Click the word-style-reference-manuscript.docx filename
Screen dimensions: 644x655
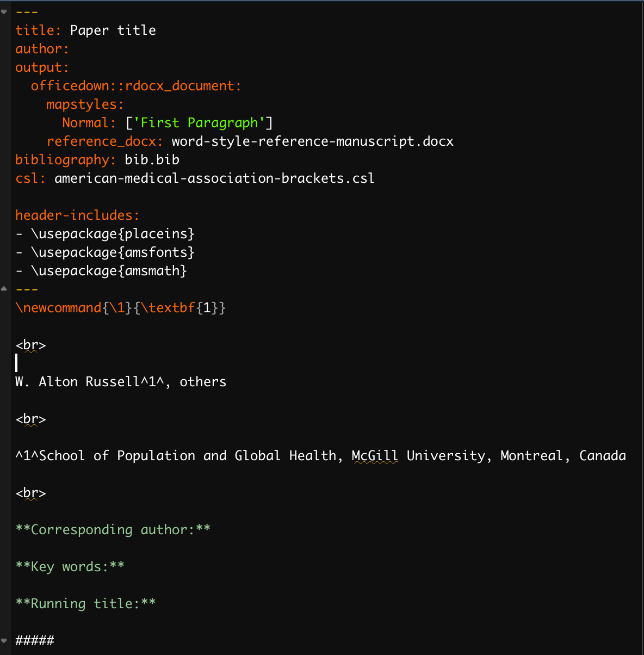(312, 141)
